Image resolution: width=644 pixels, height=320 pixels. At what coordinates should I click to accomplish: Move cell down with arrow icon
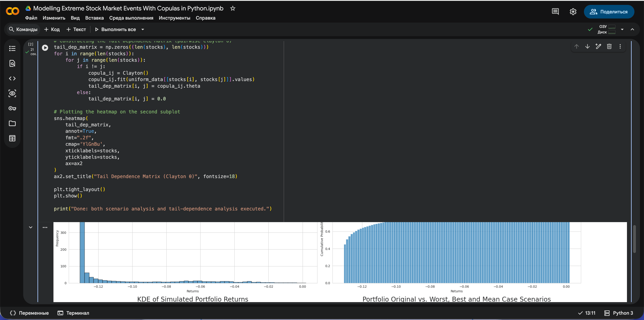(x=588, y=46)
